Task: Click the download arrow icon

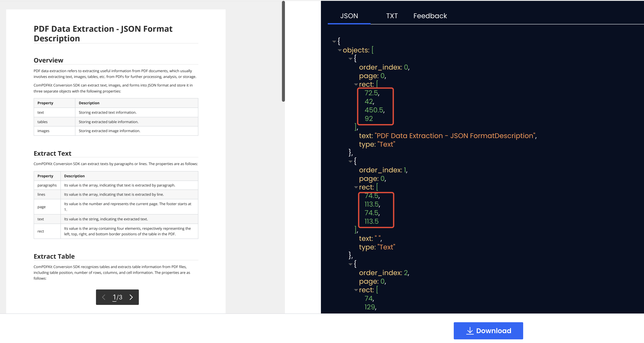Action: [470, 331]
